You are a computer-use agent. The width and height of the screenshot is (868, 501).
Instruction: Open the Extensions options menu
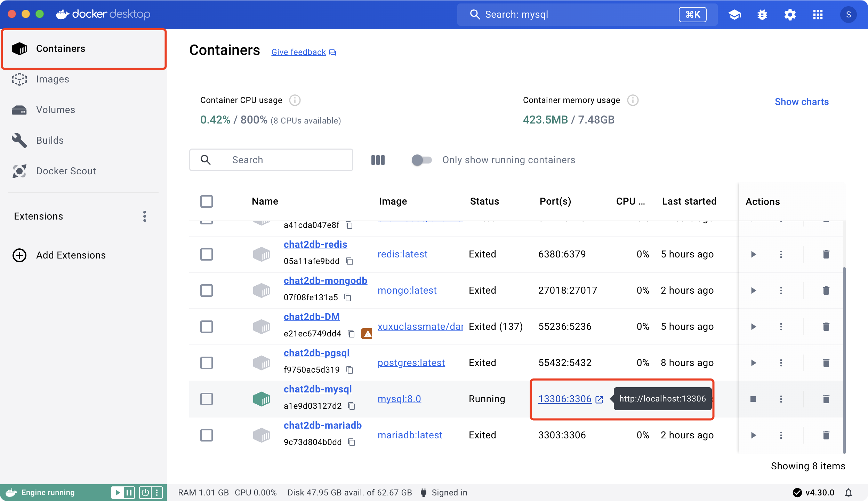(x=145, y=216)
